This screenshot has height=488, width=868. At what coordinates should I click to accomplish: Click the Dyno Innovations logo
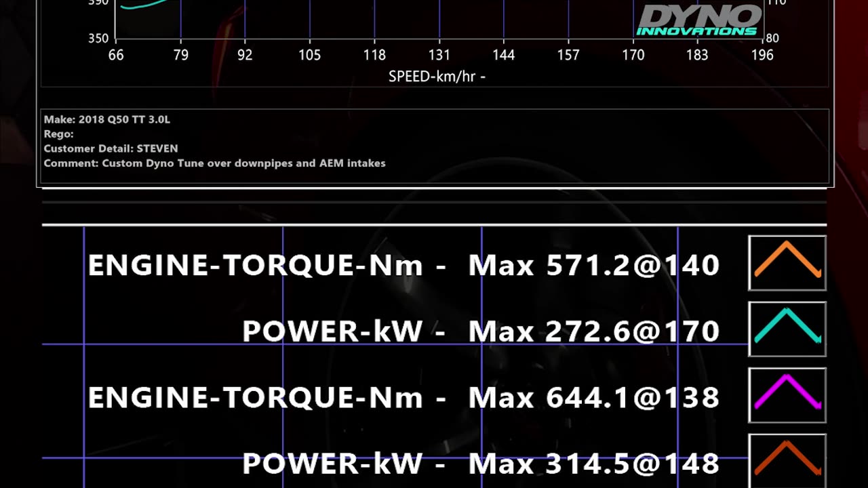pos(698,20)
